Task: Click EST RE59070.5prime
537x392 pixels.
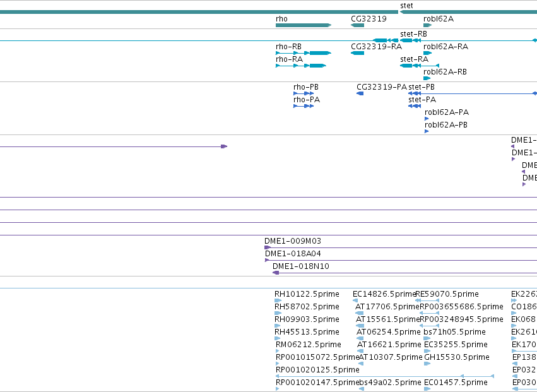Action: tap(427, 300)
